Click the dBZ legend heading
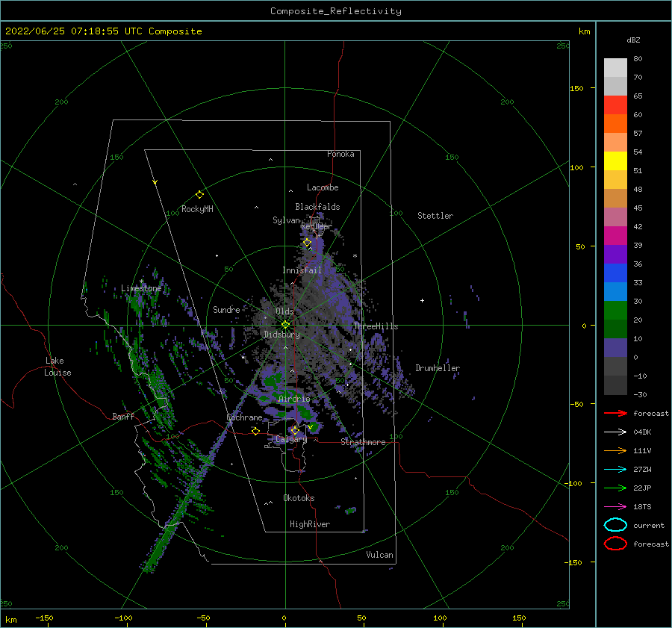 point(633,40)
